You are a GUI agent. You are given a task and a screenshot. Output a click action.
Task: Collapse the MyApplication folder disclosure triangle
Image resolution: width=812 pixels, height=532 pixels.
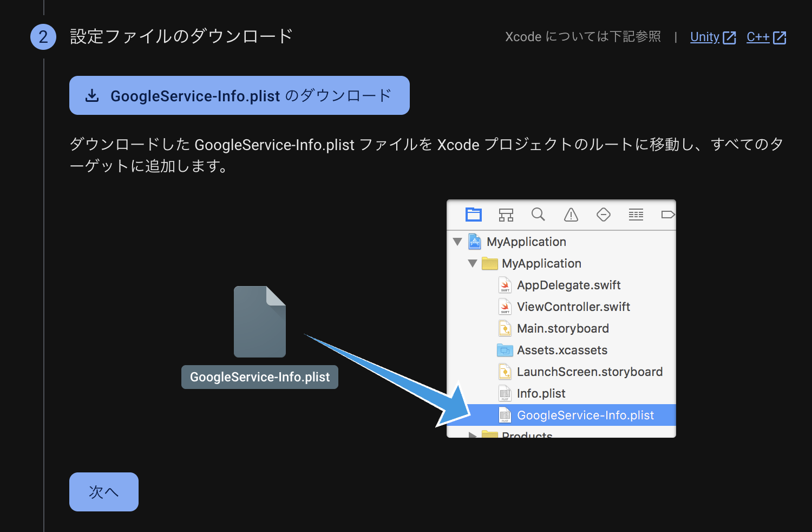(473, 263)
